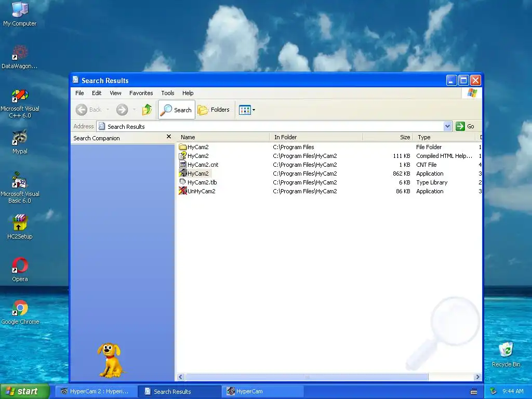
Task: Switch to HyperCam taskbar button
Action: click(262, 391)
